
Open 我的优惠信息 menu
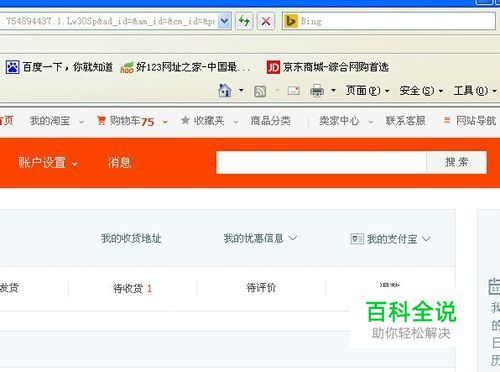point(254,238)
